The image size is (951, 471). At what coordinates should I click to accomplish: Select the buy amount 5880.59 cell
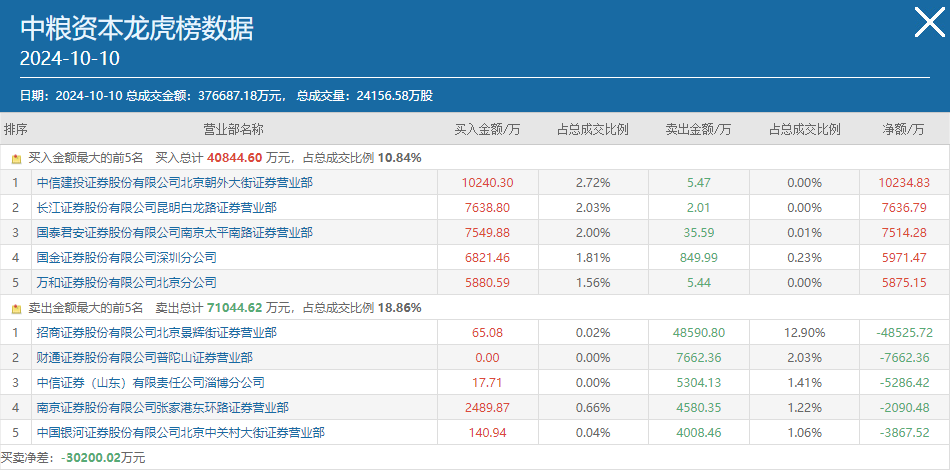pyautogui.click(x=488, y=282)
